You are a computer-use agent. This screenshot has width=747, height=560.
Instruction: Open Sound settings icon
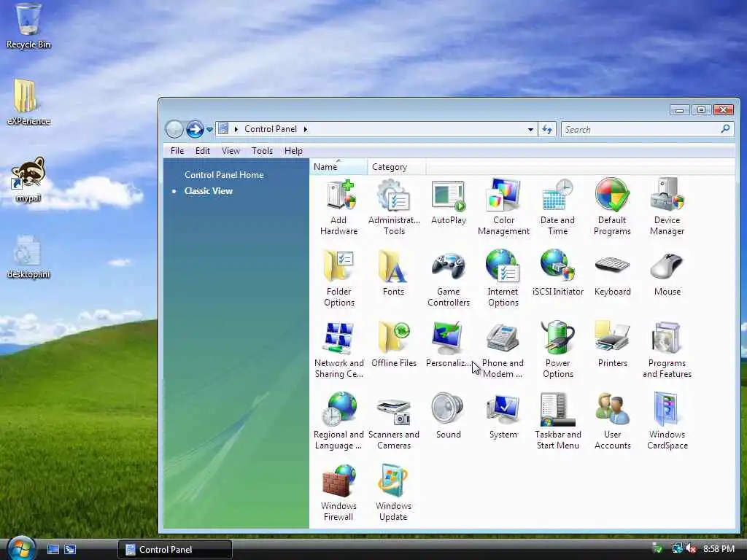coord(449,416)
